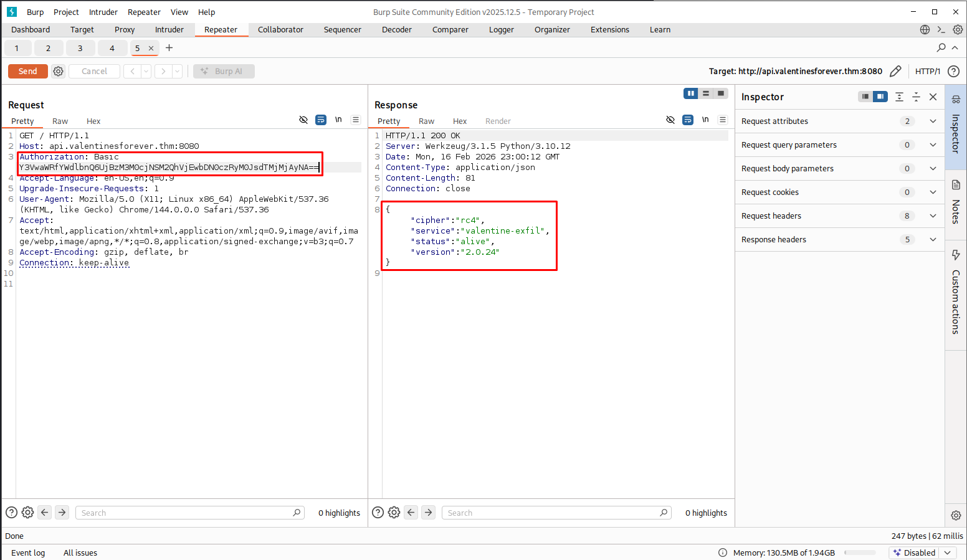The height and width of the screenshot is (560, 967).
Task: Click the memory usage bar in the status bar
Action: [860, 553]
